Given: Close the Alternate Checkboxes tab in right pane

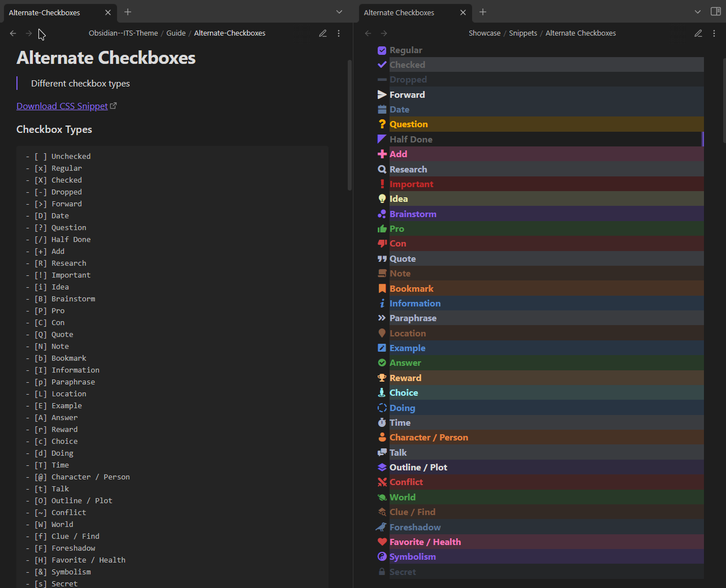Looking at the screenshot, I should click(463, 12).
